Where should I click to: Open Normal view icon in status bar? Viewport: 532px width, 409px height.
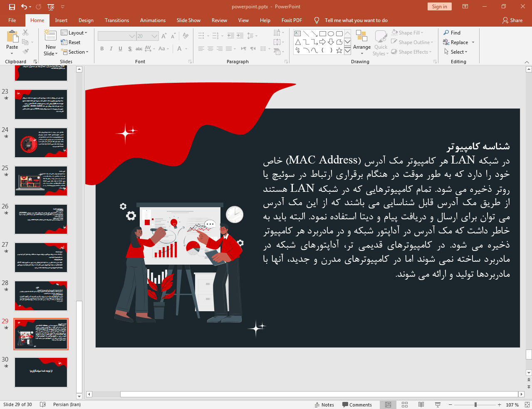388,404
